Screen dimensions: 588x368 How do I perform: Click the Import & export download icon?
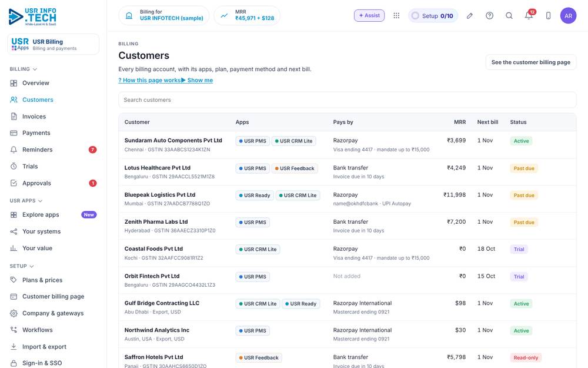point(14,347)
